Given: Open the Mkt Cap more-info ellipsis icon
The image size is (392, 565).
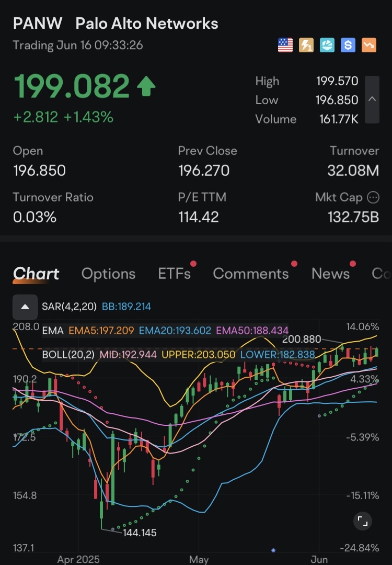Looking at the screenshot, I should point(373,197).
